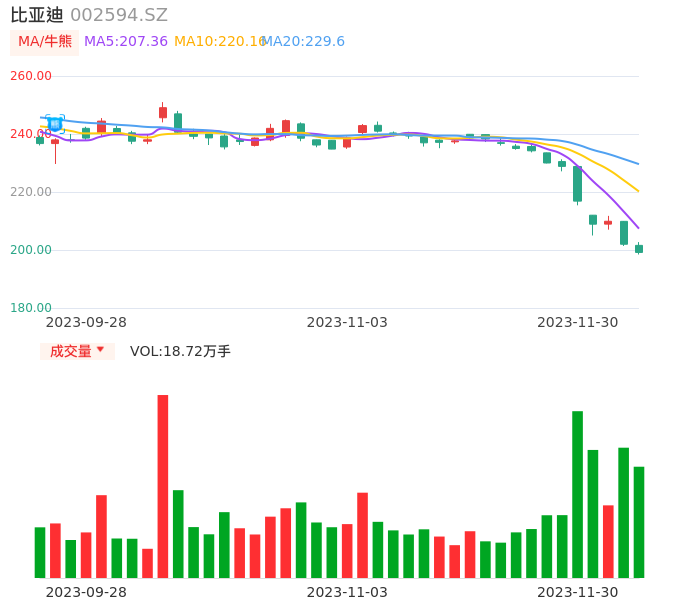686x606 pixels.
Task: Click the 002594.SZ stock code
Action: 119,15
